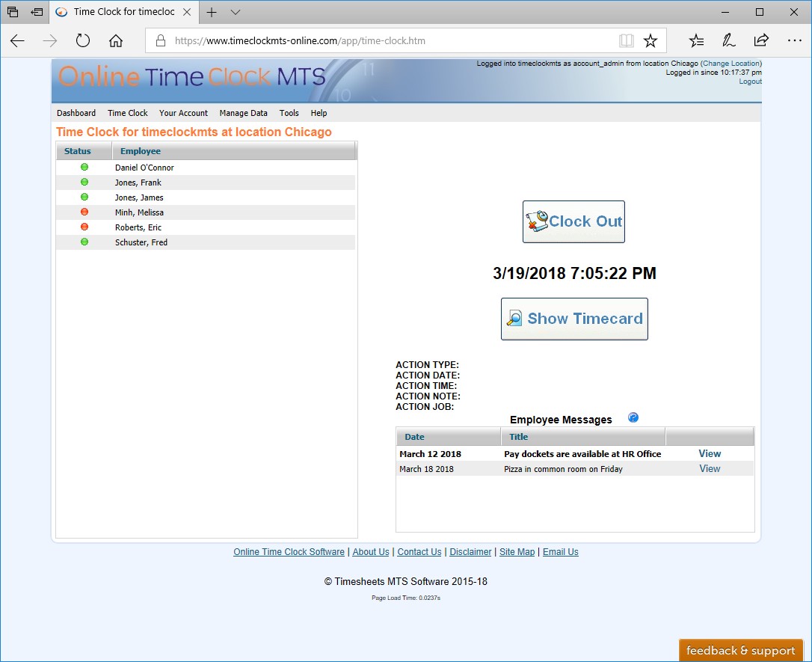Open browser settings ellipsis menu
Screen dimensions: 812x662
click(x=794, y=40)
